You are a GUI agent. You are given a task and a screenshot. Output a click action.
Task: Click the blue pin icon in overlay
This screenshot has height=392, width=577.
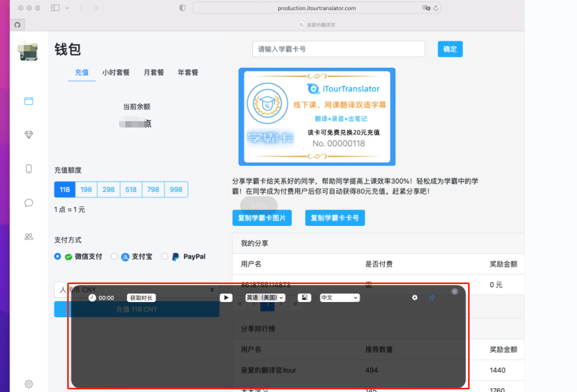[432, 298]
